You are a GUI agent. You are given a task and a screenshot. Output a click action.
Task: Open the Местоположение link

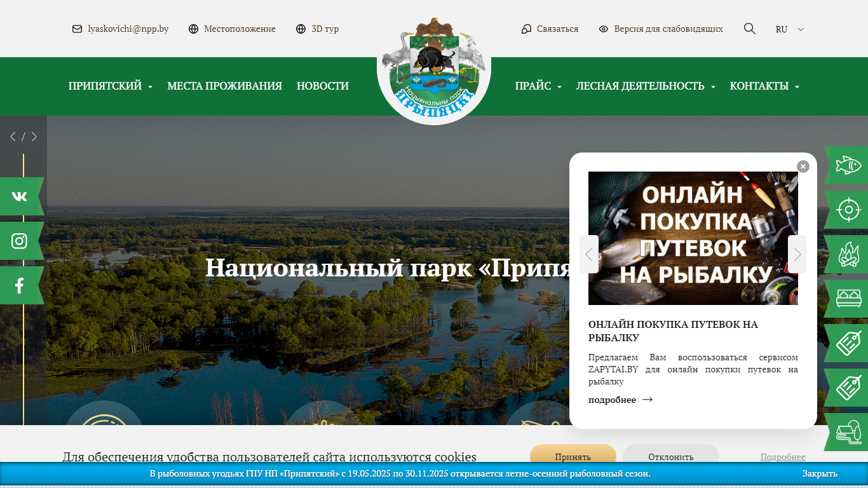click(x=240, y=29)
